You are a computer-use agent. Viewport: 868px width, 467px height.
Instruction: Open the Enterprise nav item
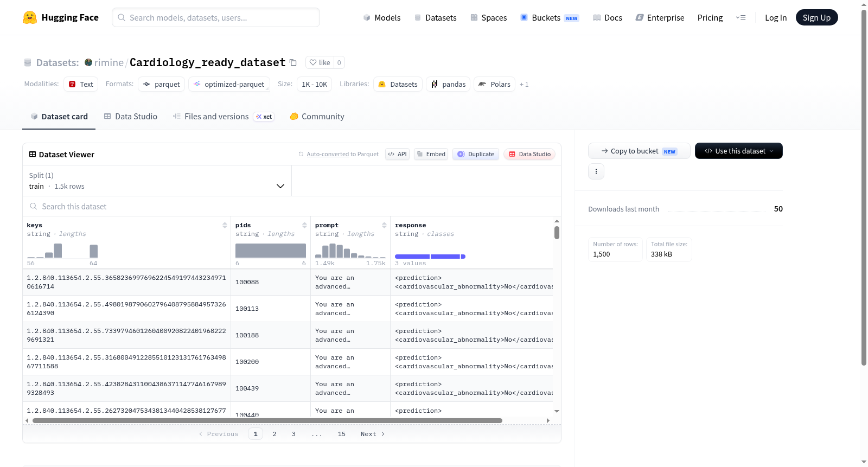coord(660,17)
